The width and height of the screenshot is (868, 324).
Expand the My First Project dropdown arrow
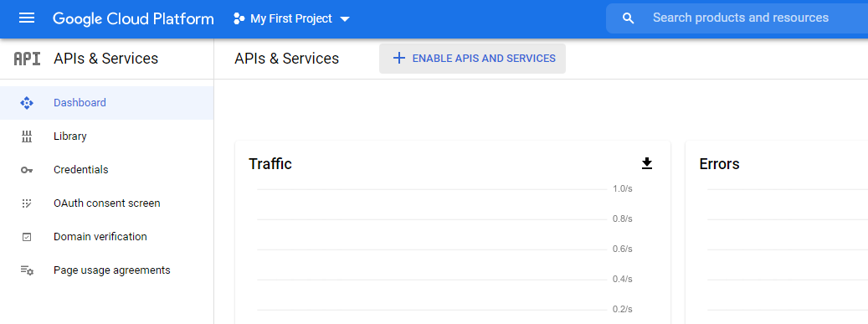pyautogui.click(x=344, y=18)
